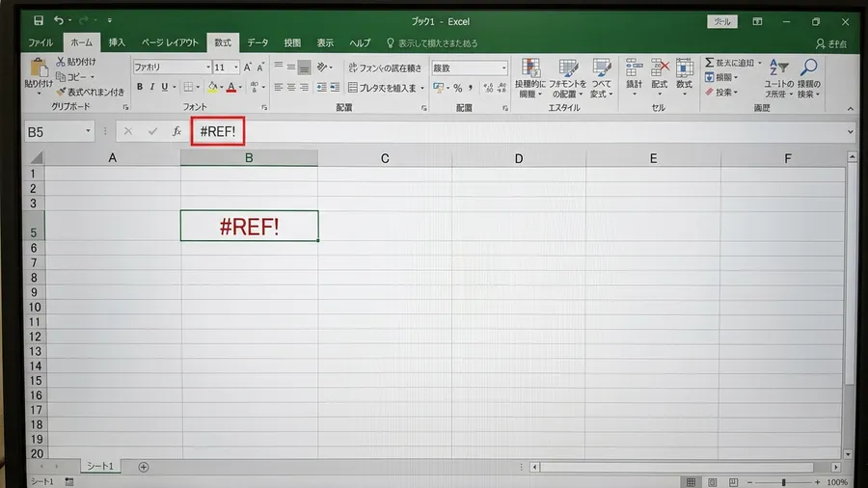Screen dimensions: 868x488
Task: Click the Delete cells icon with red X
Action: 660,68
